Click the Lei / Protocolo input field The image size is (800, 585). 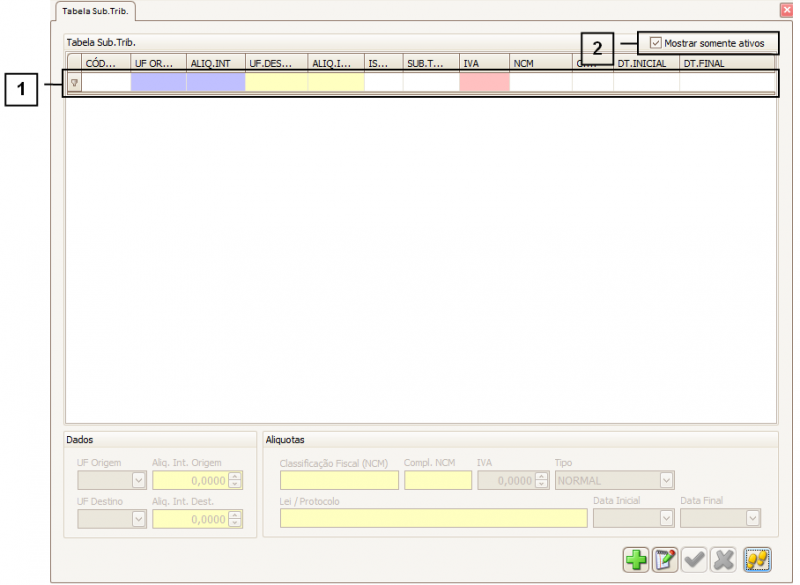pos(433,518)
